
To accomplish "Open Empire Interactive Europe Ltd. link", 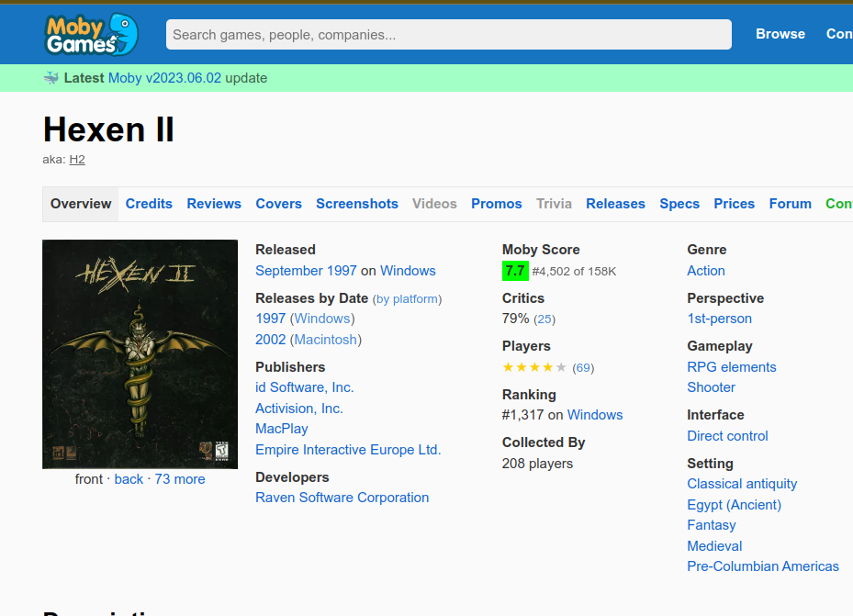I will 348,450.
